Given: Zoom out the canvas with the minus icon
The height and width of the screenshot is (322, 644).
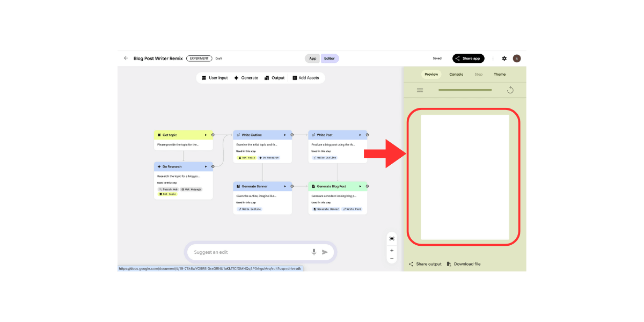Looking at the screenshot, I should point(392,258).
